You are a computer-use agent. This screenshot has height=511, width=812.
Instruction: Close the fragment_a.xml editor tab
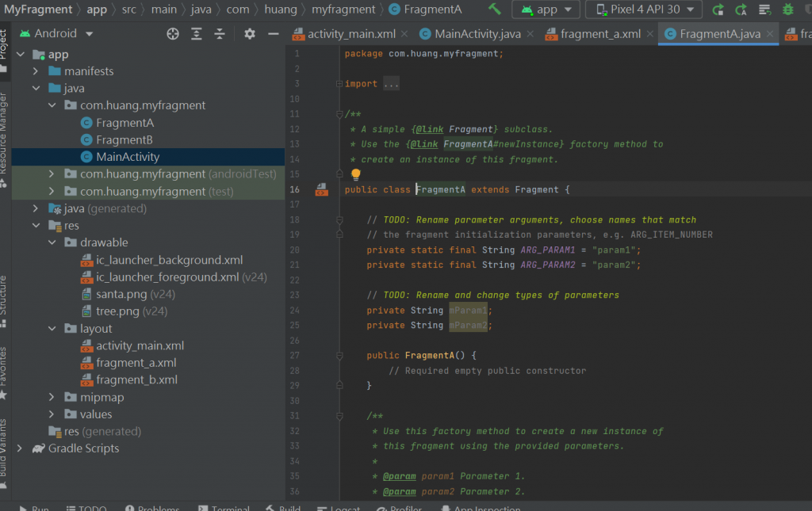[x=649, y=34]
